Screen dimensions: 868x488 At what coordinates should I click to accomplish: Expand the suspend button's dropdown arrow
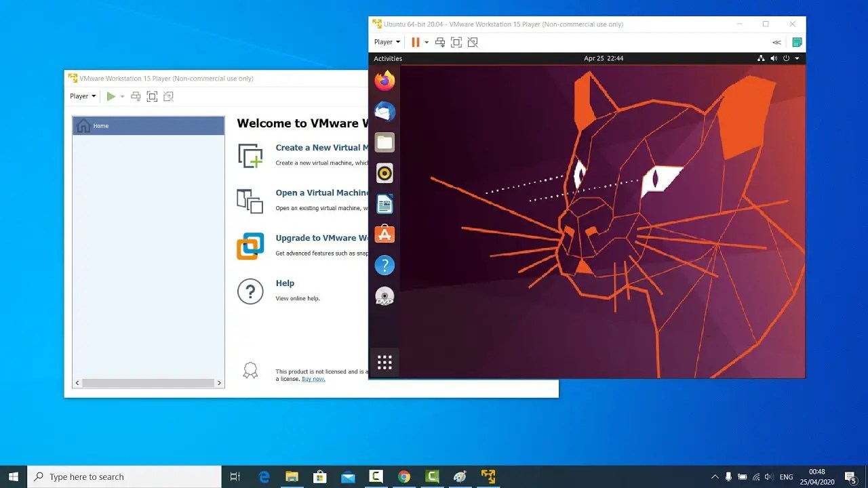427,41
